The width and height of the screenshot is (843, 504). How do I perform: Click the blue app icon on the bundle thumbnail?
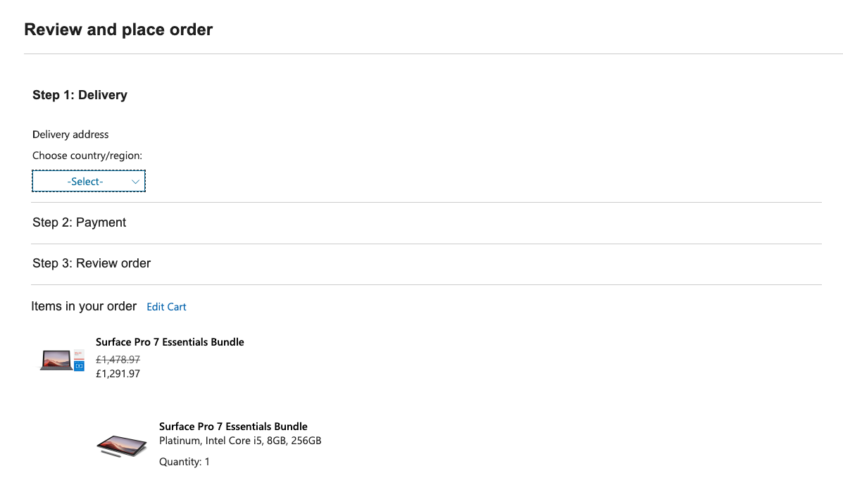(79, 366)
